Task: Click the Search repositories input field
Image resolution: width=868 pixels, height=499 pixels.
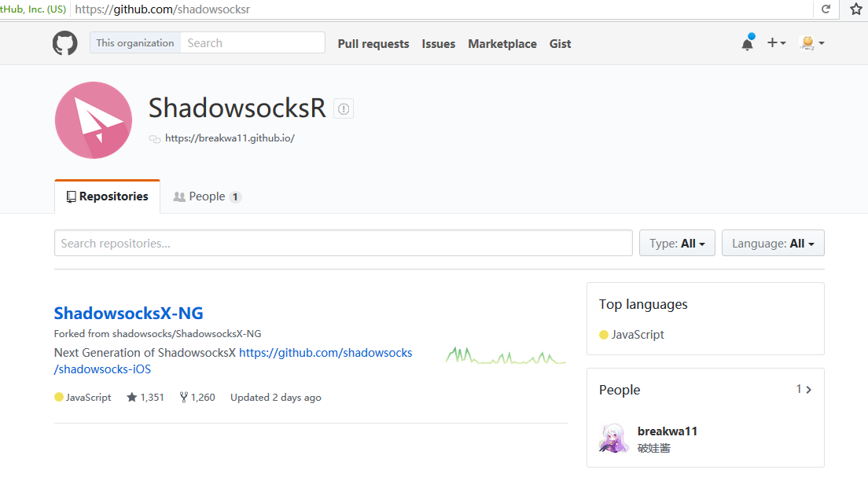Action: pos(343,243)
